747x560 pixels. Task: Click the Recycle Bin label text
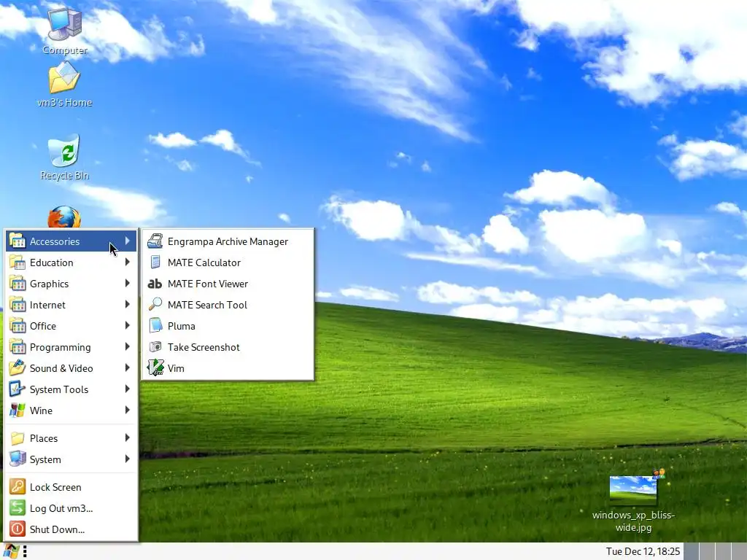[x=65, y=175]
